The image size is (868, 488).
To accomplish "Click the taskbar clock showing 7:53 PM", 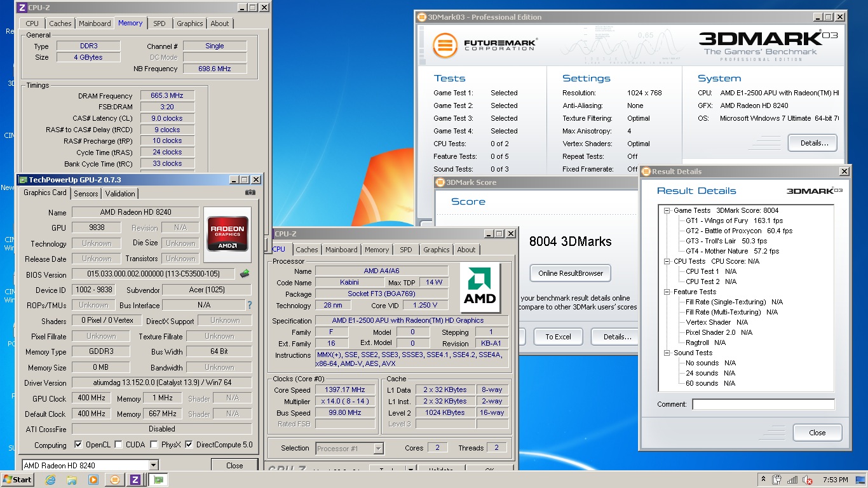I will click(x=834, y=480).
